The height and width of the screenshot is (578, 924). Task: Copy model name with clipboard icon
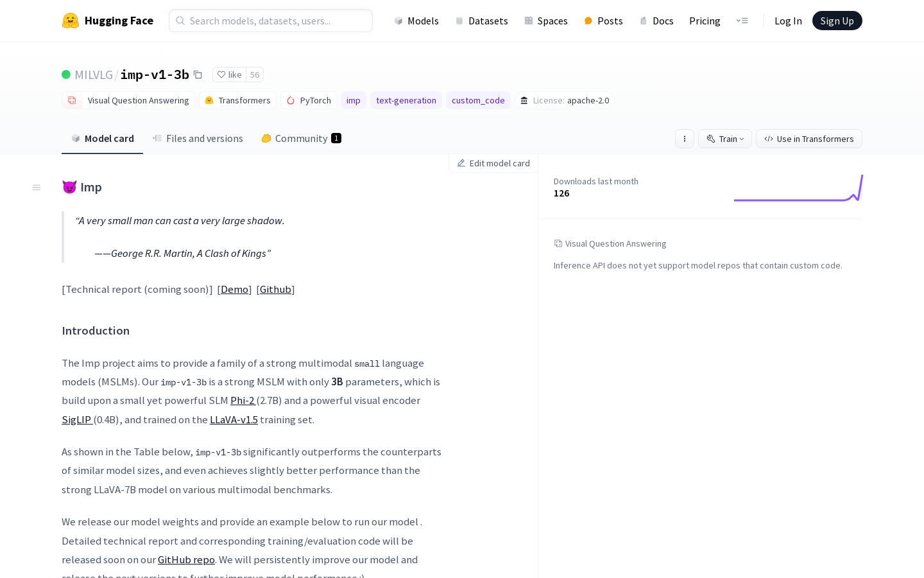198,74
